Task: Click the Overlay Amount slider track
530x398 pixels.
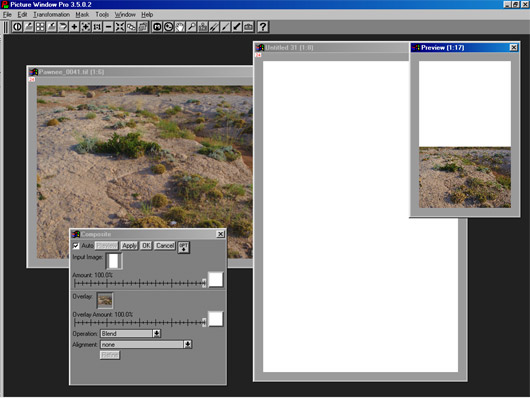Action: click(140, 323)
